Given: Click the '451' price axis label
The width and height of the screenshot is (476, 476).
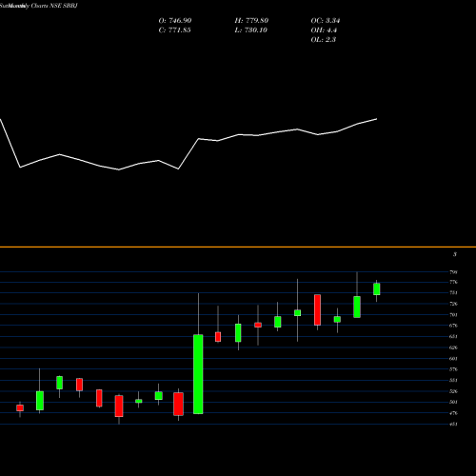Looking at the screenshot, I should 453,424.
